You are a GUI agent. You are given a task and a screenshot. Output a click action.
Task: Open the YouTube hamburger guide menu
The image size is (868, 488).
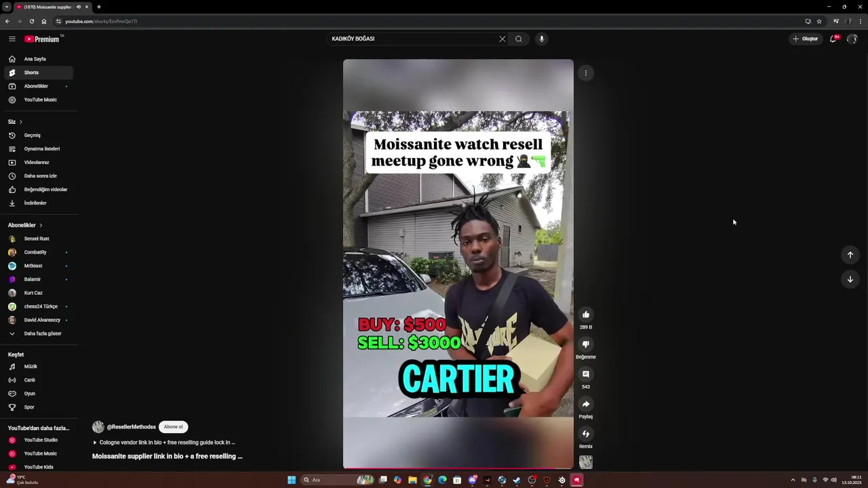(x=12, y=39)
